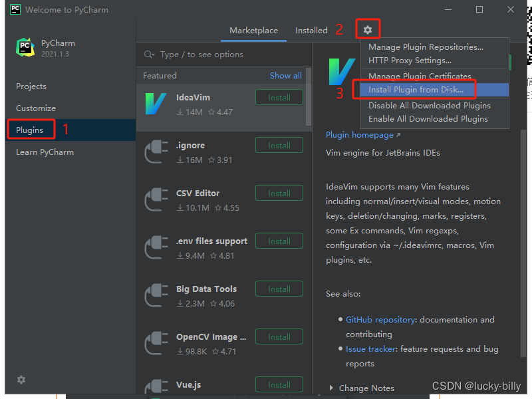Image resolution: width=532 pixels, height=399 pixels.
Task: Install the OpenCV Image plugin
Action: [279, 336]
